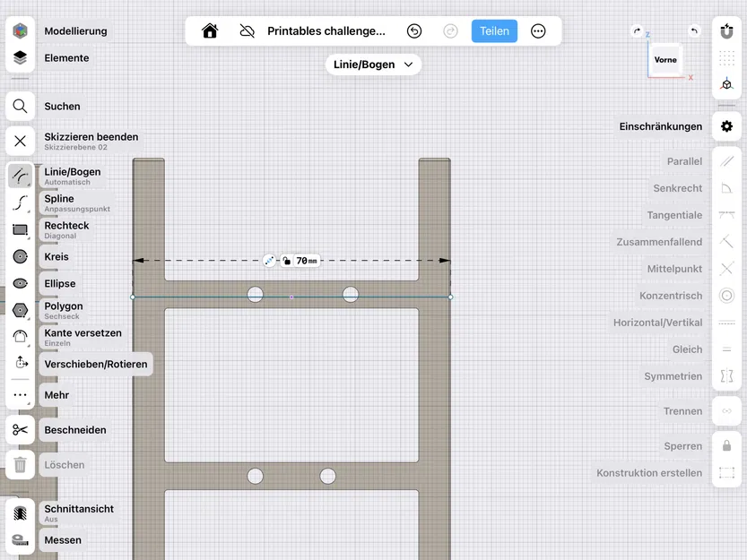The width and height of the screenshot is (747, 560).
Task: Toggle the grid dots icon
Action: point(726,58)
